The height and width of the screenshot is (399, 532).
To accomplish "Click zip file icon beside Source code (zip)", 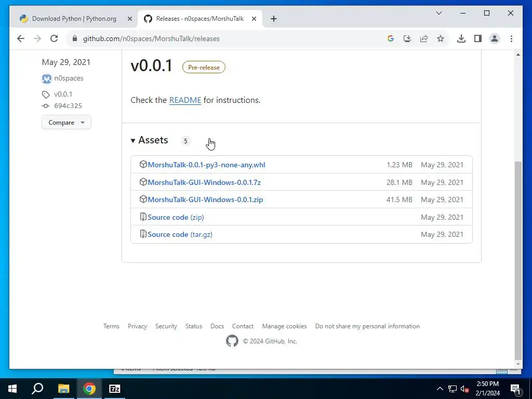I will point(143,217).
